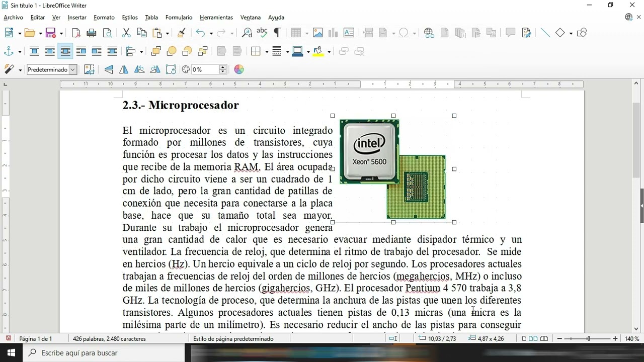644x362 pixels.
Task: Click Bring to Front icon
Action: (x=156, y=51)
